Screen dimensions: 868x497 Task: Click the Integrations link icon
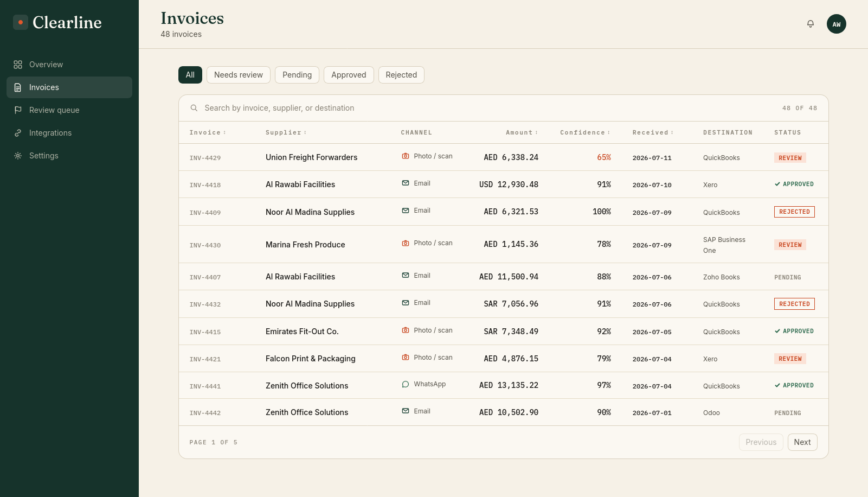pos(18,133)
